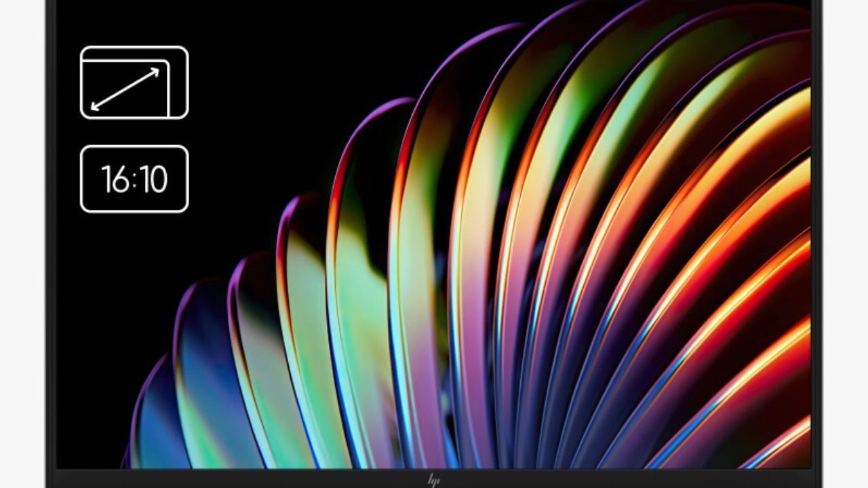Click the "10" digits in ratio badge

click(x=154, y=180)
